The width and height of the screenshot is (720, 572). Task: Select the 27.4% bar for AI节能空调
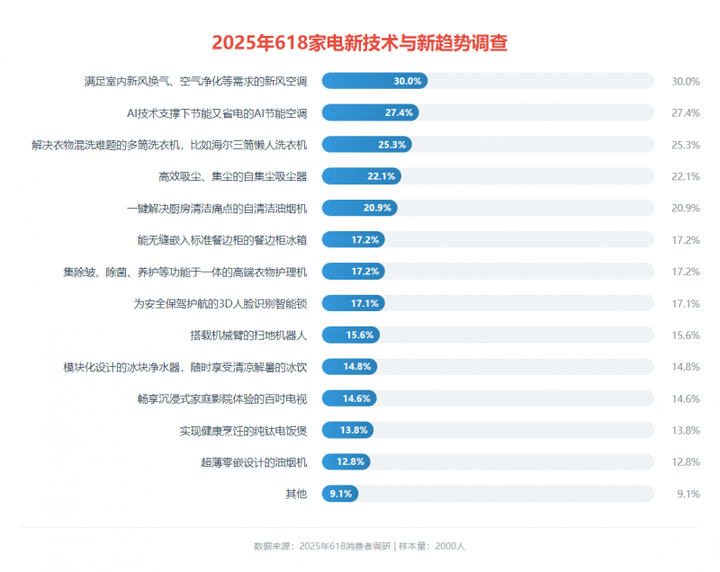click(x=370, y=112)
